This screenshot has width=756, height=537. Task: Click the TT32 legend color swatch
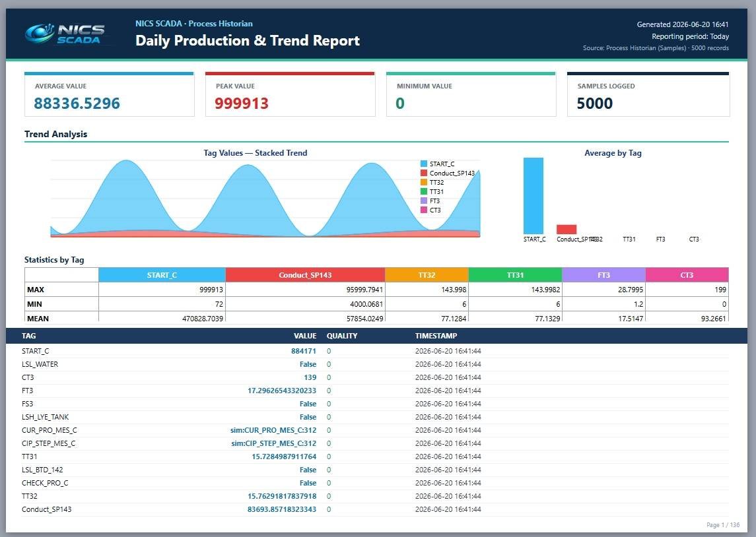[x=424, y=182]
